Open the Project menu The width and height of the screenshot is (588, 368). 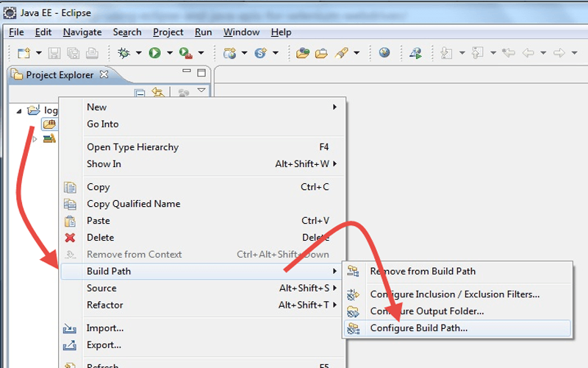click(168, 32)
